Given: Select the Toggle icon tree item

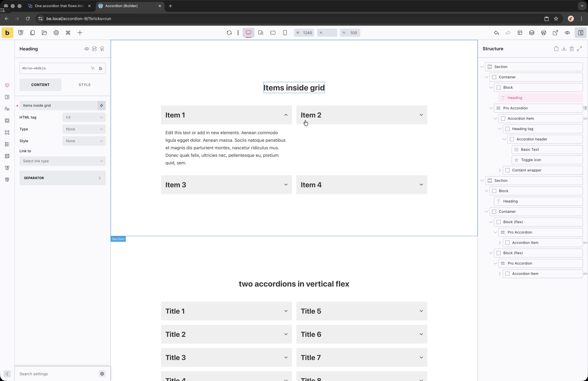Looking at the screenshot, I should pyautogui.click(x=547, y=160).
